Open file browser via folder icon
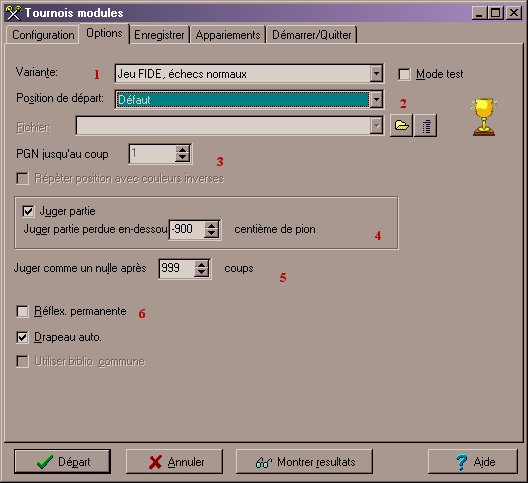The image size is (528, 483). (x=401, y=126)
